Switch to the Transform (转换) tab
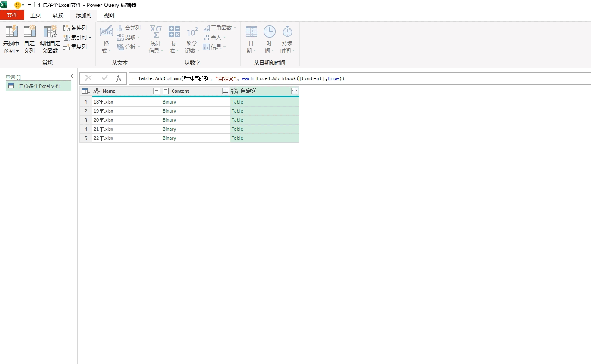Image resolution: width=591 pixels, height=364 pixels. click(58, 15)
